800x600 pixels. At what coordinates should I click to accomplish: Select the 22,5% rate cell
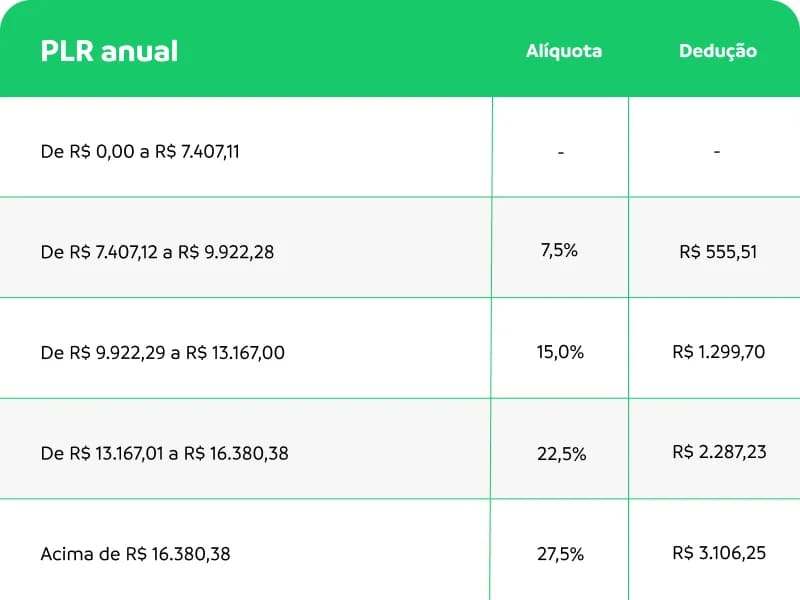[x=561, y=454]
